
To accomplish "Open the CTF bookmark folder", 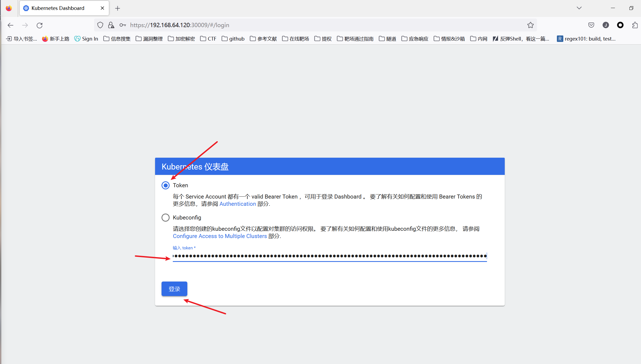I will click(x=208, y=39).
